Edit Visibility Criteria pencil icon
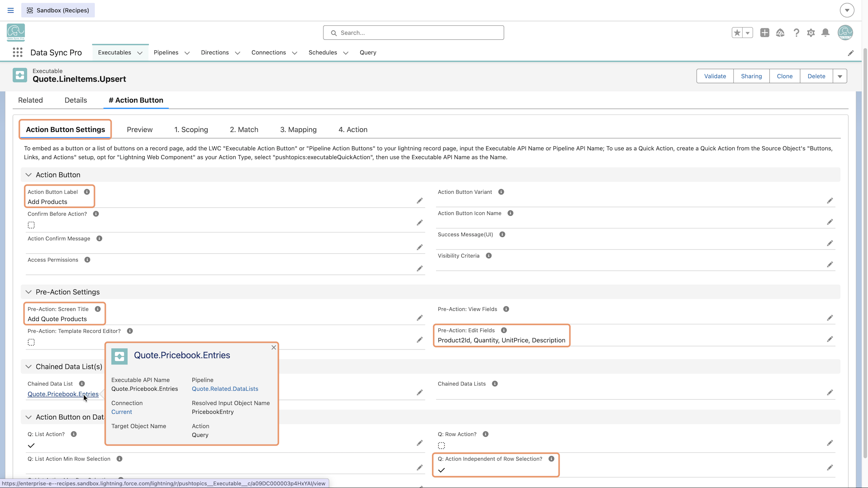The width and height of the screenshot is (868, 488). pos(830,264)
